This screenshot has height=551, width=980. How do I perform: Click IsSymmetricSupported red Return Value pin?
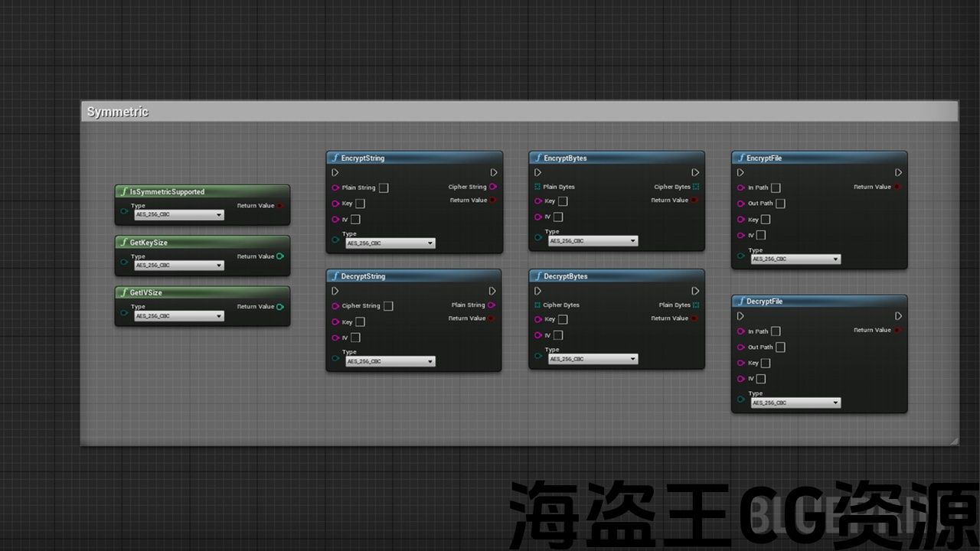pyautogui.click(x=280, y=206)
